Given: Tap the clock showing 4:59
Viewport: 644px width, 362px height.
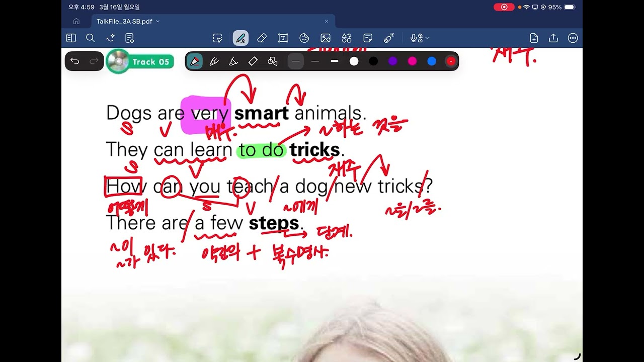Looking at the screenshot, I should pyautogui.click(x=82, y=7).
